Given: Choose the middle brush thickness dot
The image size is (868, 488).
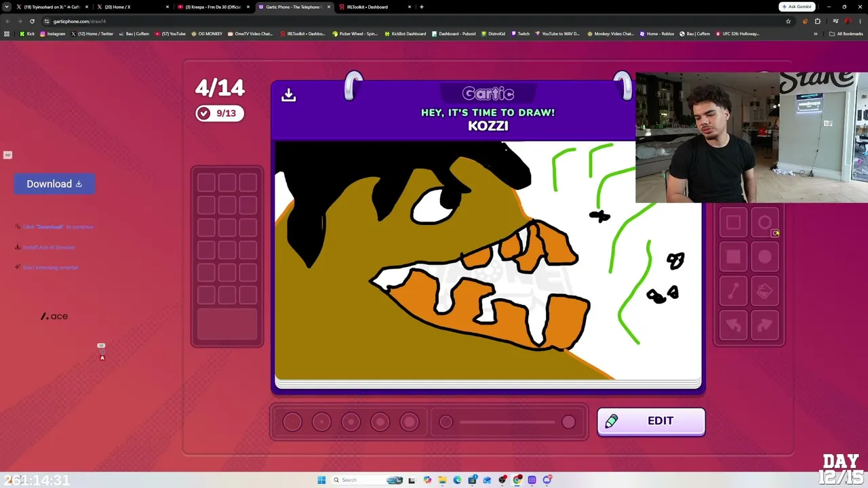Looking at the screenshot, I should (x=351, y=422).
